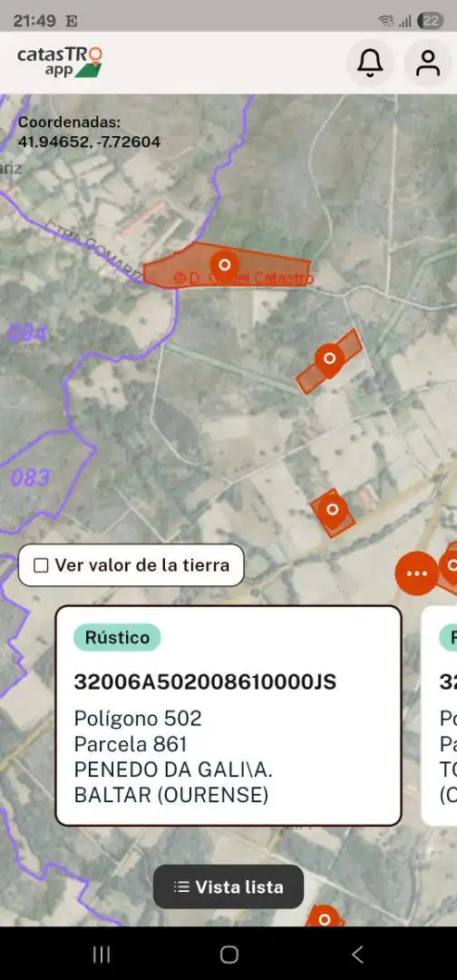This screenshot has height=980, width=457.
Task: Select text BALTAR (OURENSE)
Action: click(171, 796)
